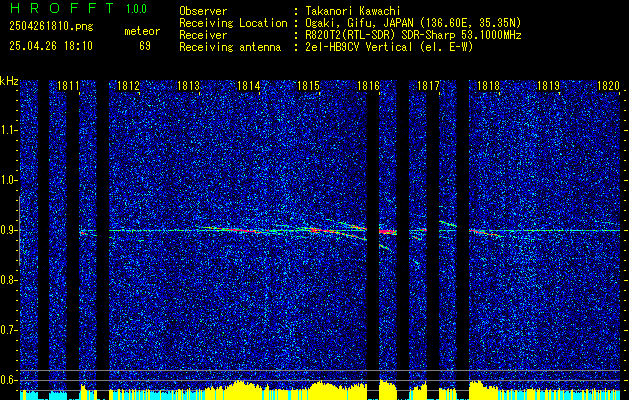This screenshot has width=629, height=400.
Task: Click the 1812 time marker
Action: 128,86
